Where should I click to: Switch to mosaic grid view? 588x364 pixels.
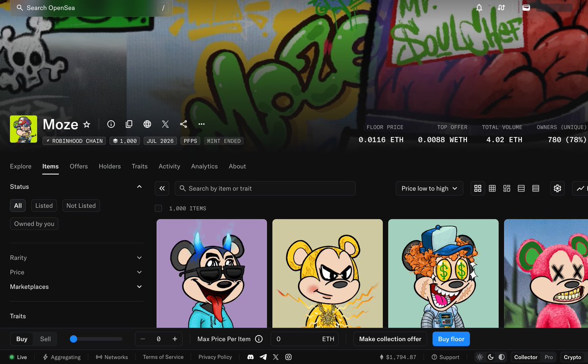coord(507,188)
